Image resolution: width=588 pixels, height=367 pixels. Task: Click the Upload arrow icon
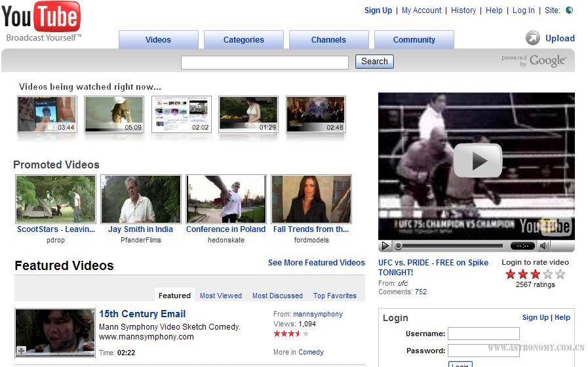[x=532, y=38]
